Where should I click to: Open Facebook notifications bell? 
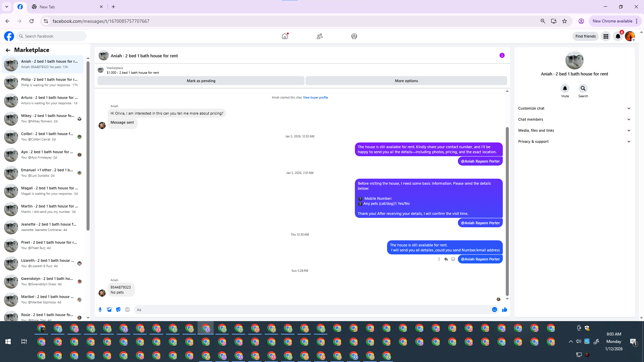618,36
